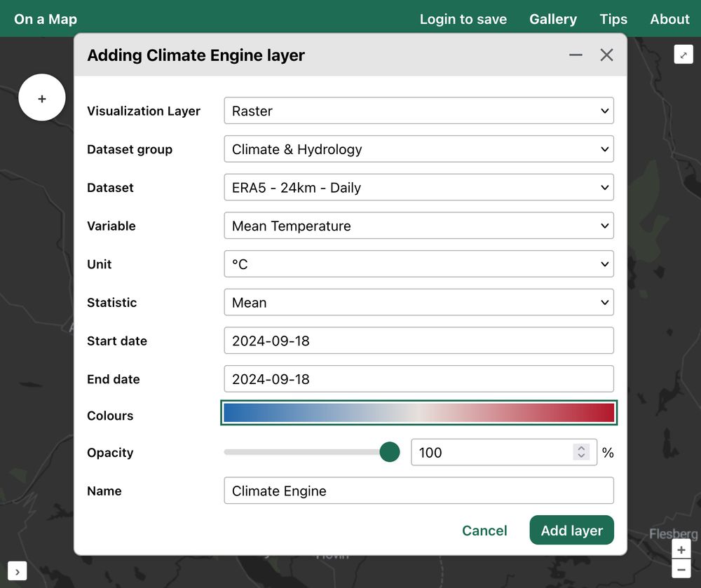
Task: Click the Visualization Layer label
Action: point(144,111)
